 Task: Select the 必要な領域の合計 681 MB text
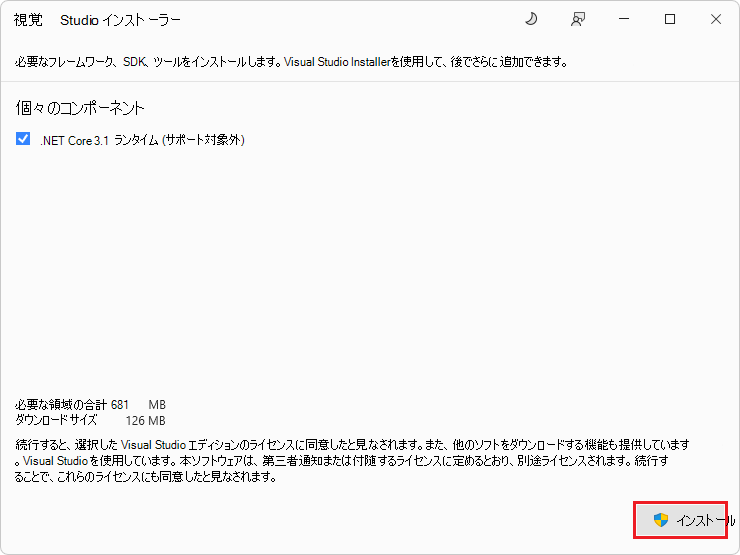tap(90, 404)
